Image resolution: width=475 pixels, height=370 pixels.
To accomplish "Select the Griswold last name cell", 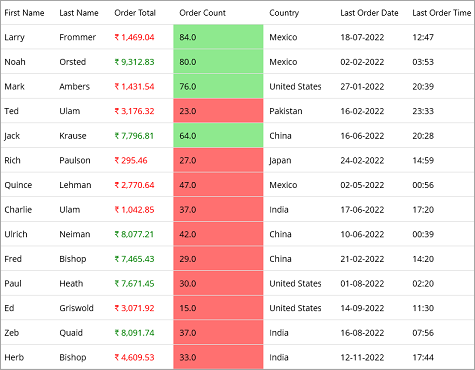I will point(76,308).
